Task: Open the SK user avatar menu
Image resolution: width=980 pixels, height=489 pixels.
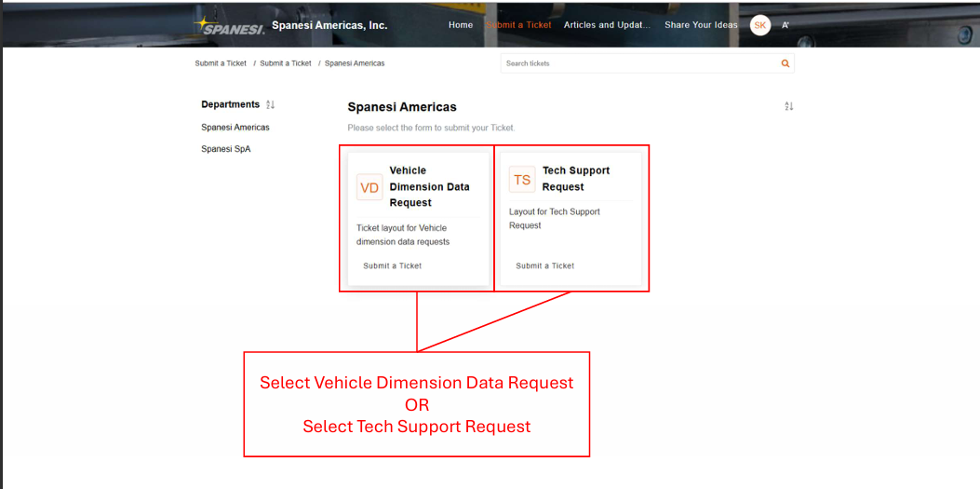Action: 760,25
